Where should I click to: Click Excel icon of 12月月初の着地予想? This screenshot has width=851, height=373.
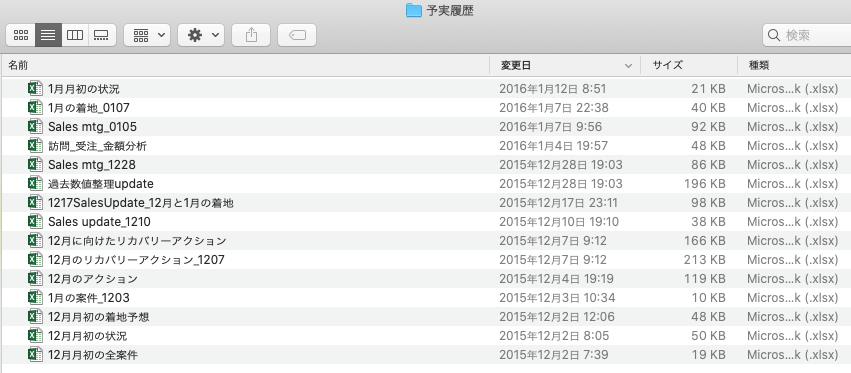point(35,317)
